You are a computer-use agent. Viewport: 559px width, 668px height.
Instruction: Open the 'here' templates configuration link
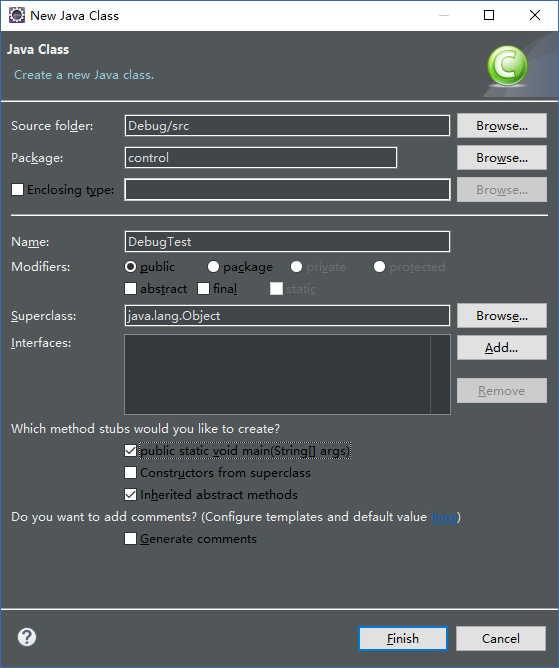(444, 517)
